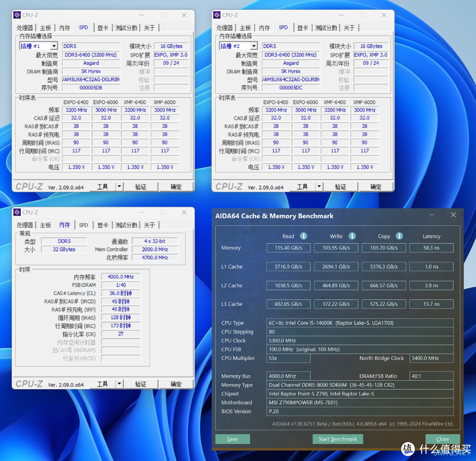The width and height of the screenshot is (476, 461).
Task: Click Memory Type field DDR5-8000 SDRAM
Action: [360, 385]
